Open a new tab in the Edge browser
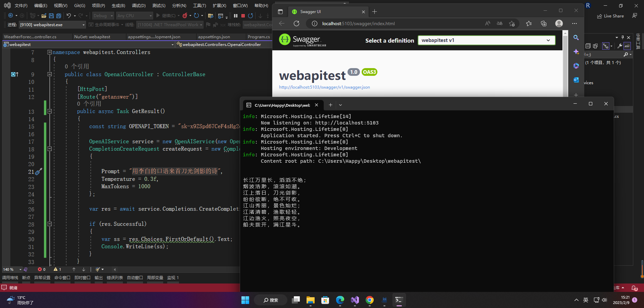The image size is (644, 308). tap(375, 12)
